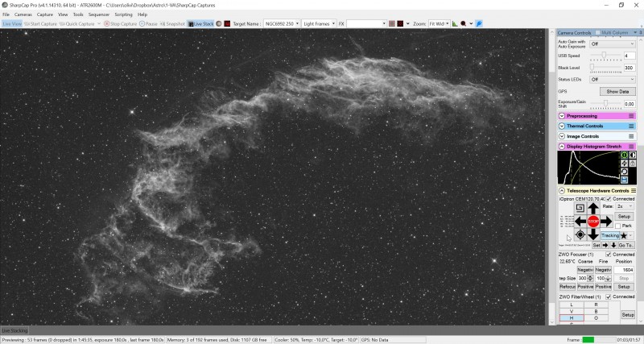644x344 pixels.
Task: Toggle ZWO Focuser Connected checkbox
Action: pos(609,255)
